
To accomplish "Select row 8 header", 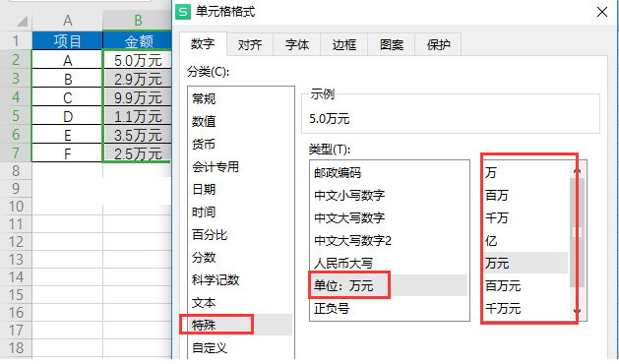I will [x=16, y=171].
